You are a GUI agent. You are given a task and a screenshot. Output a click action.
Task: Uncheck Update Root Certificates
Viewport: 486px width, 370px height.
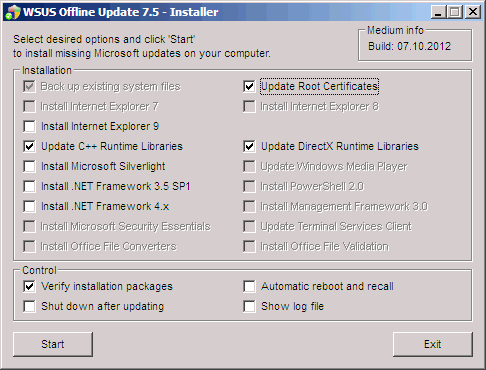click(249, 87)
